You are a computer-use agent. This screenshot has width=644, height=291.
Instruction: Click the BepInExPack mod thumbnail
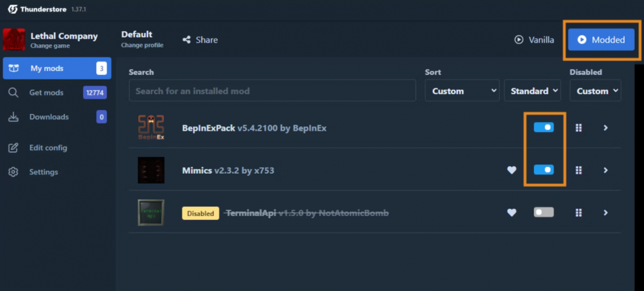[x=151, y=127]
